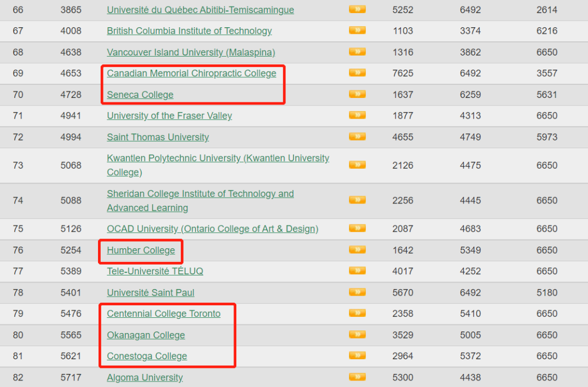The height and width of the screenshot is (387, 588).
Task: Click the world rank cell 5717
Action: (x=71, y=377)
